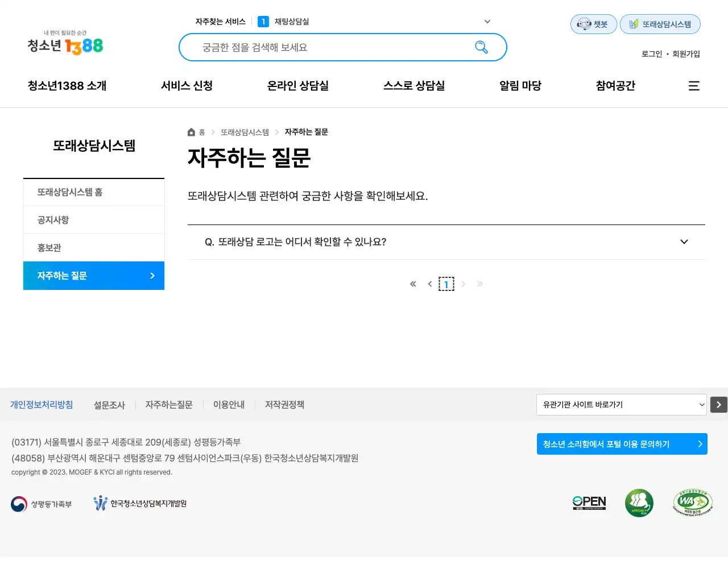Screen dimensions: 728x582
Task: Open the 청소년1388 소개 menu
Action: [x=67, y=86]
